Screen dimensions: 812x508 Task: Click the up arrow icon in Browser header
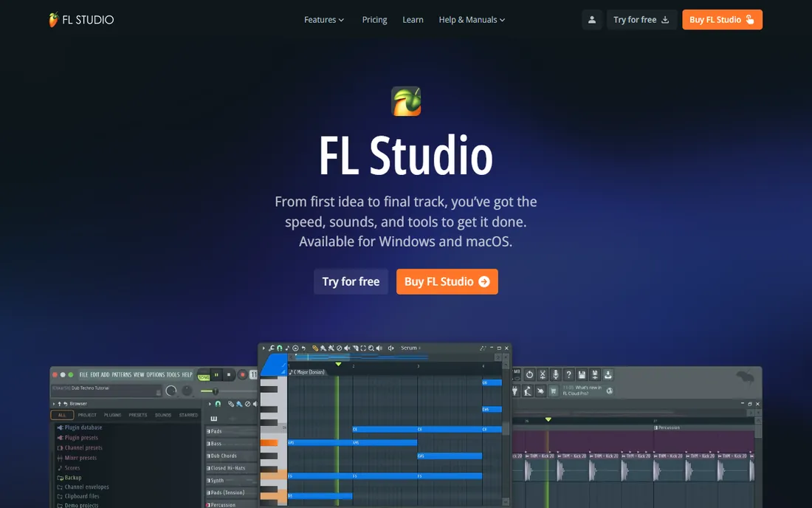click(x=60, y=404)
